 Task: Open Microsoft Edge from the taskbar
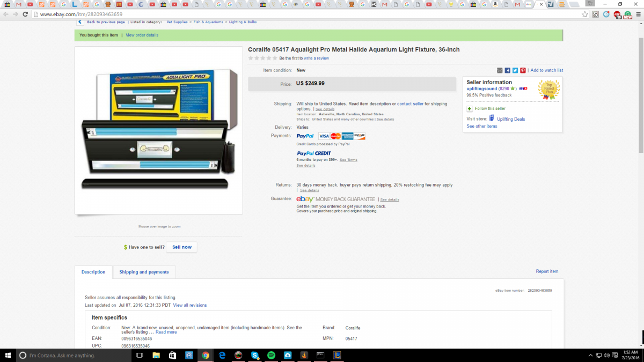(x=222, y=355)
